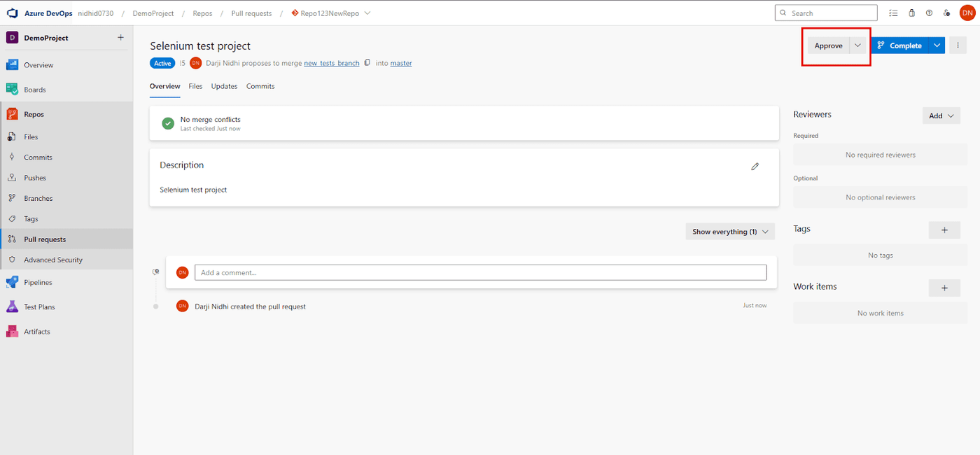The height and width of the screenshot is (455, 980).
Task: Click the Complete button
Action: coord(899,45)
